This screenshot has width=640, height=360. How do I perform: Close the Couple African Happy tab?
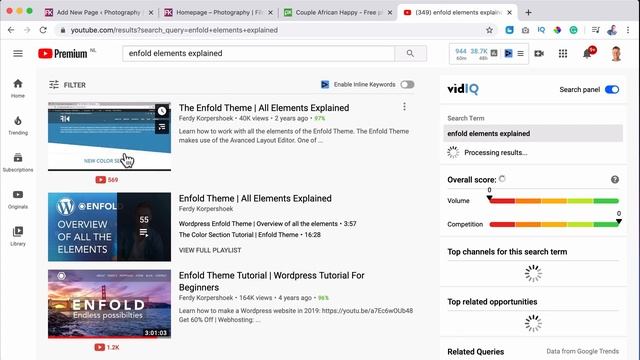390,13
